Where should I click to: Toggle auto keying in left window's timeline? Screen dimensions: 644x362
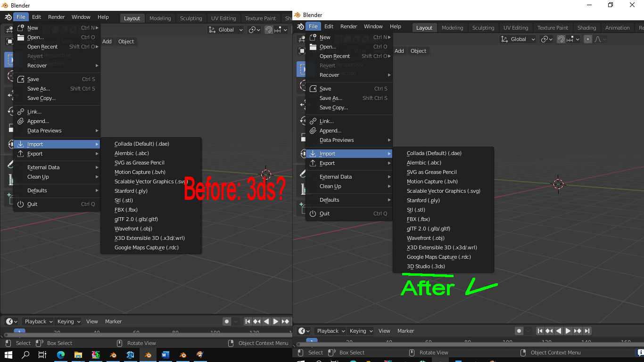click(x=227, y=321)
